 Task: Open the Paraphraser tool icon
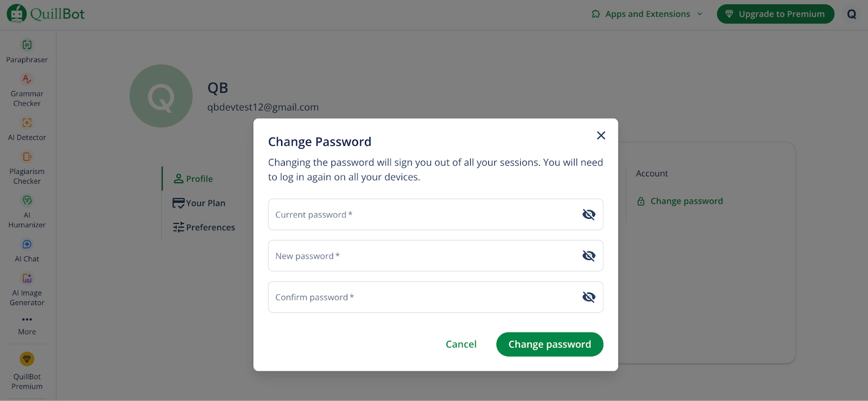(x=27, y=45)
